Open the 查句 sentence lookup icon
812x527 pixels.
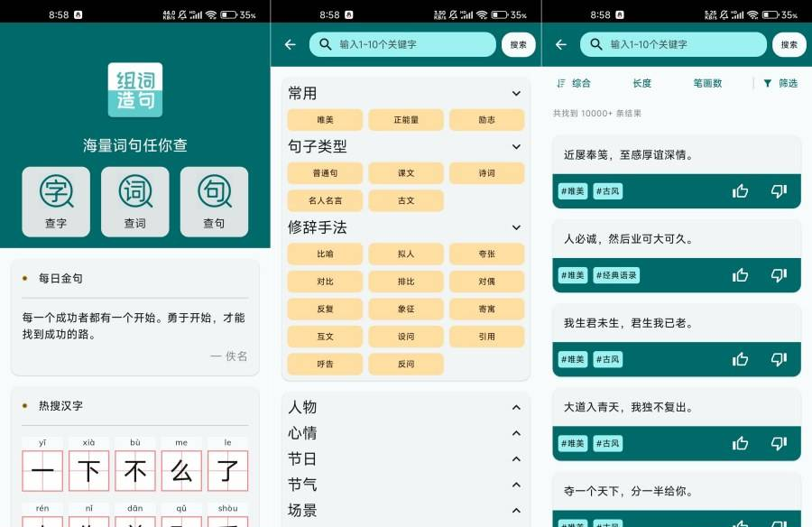[214, 201]
